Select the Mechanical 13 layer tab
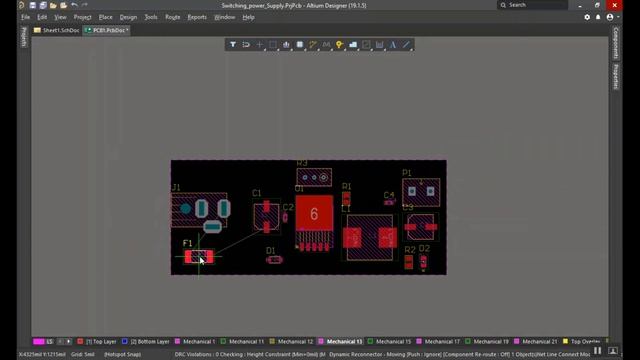Screen dimensions: 640x360 [x=340, y=342]
